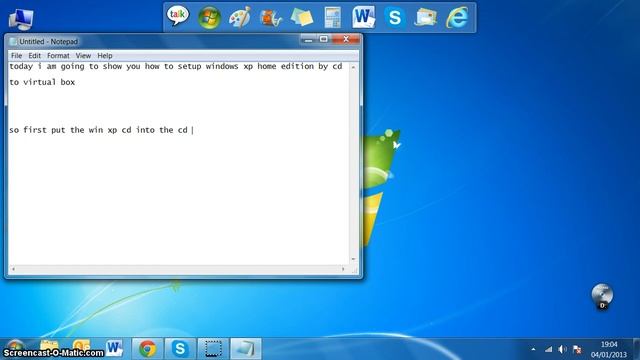Image resolution: width=640 pixels, height=360 pixels.
Task: Click the vertical scrollbar down arrow
Action: pos(353,260)
